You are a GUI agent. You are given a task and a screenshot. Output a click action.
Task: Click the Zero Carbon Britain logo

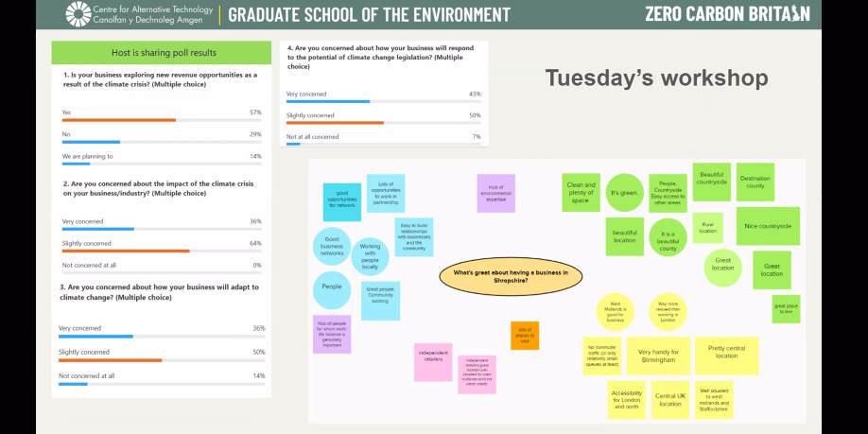727,14
